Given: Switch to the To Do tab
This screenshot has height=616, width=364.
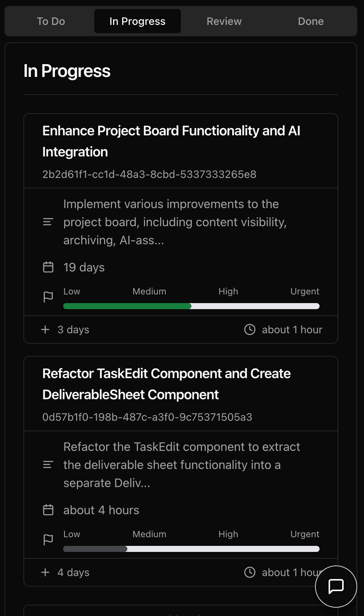Looking at the screenshot, I should click(51, 21).
